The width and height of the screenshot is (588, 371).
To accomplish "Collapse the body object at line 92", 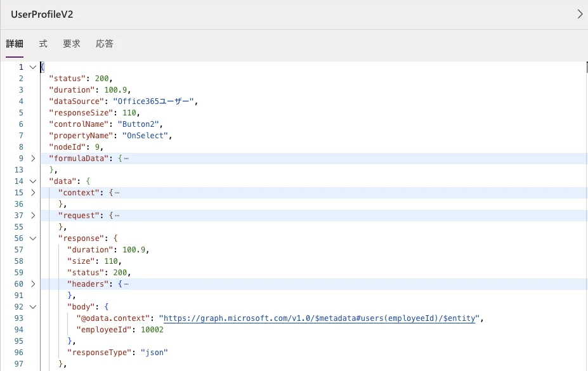I will (33, 307).
